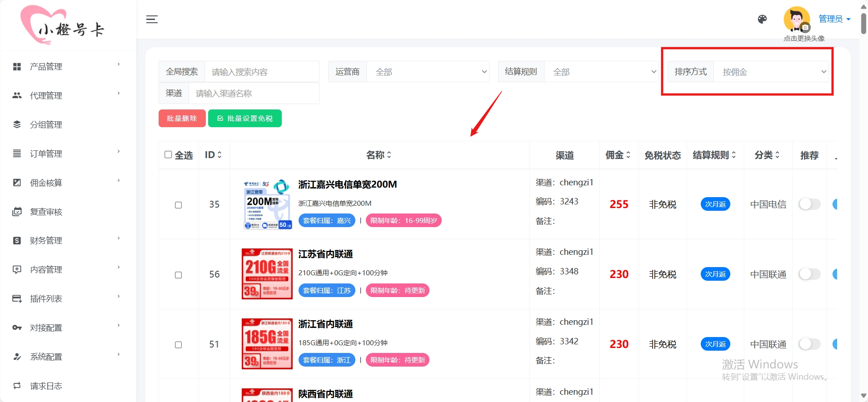Toggle 推荐 switch for 浙江嘉兴电信单宽200M

click(809, 204)
